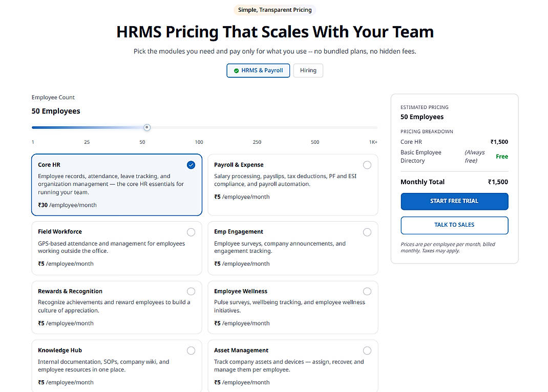Uncheck the Core HR module checkbox
The width and height of the screenshot is (548, 392).
[191, 165]
